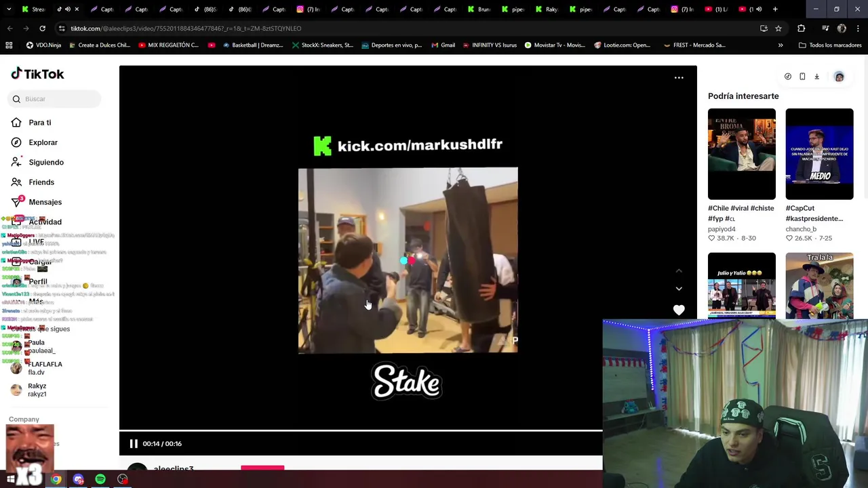Click the Company footer heading
The image size is (868, 488).
[x=24, y=420]
